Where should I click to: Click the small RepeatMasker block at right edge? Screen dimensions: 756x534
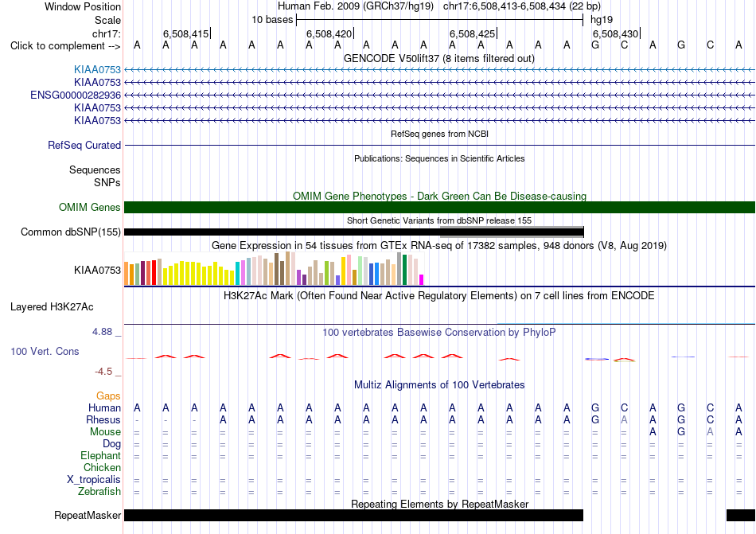click(741, 515)
